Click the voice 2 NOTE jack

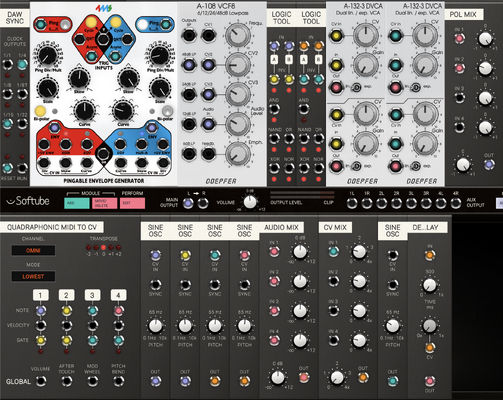click(67, 311)
